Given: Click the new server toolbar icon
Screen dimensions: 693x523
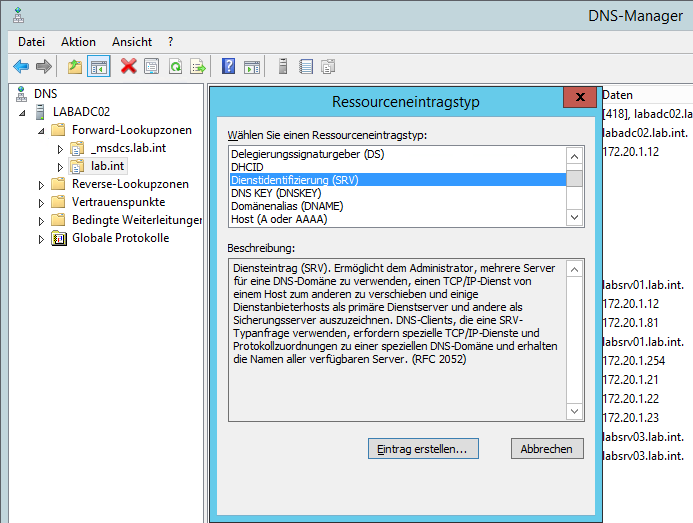Looking at the screenshot, I should tap(283, 67).
